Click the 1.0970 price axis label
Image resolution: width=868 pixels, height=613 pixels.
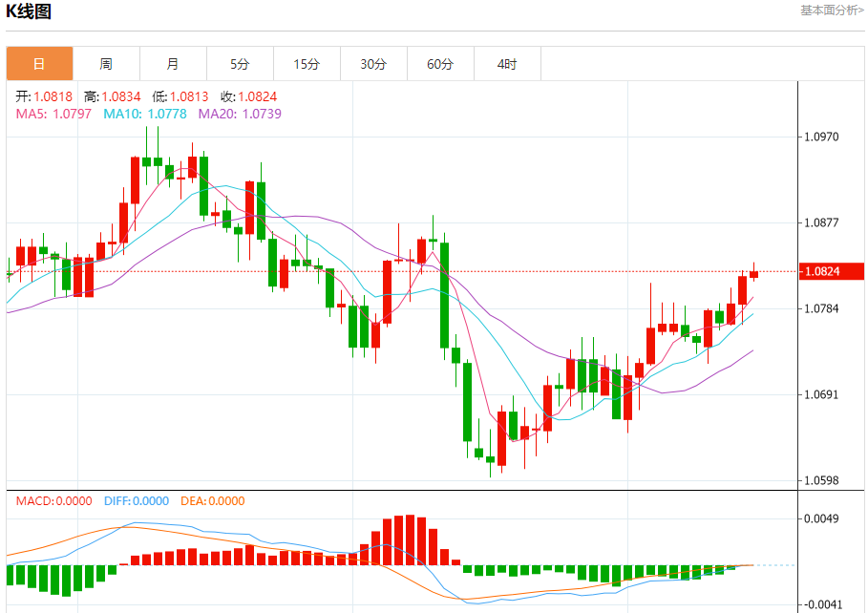tap(821, 137)
